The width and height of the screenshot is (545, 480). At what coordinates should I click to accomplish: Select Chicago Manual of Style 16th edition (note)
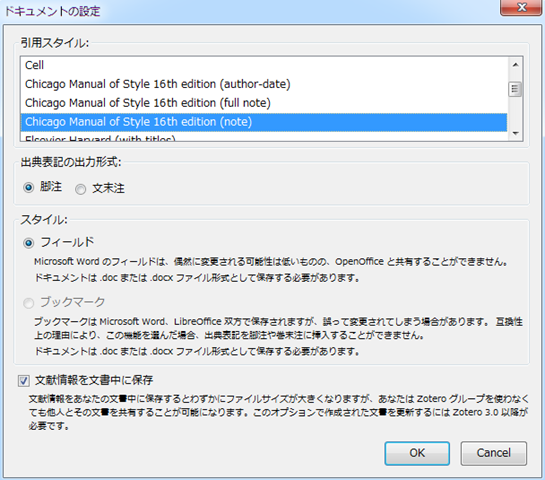[264, 122]
